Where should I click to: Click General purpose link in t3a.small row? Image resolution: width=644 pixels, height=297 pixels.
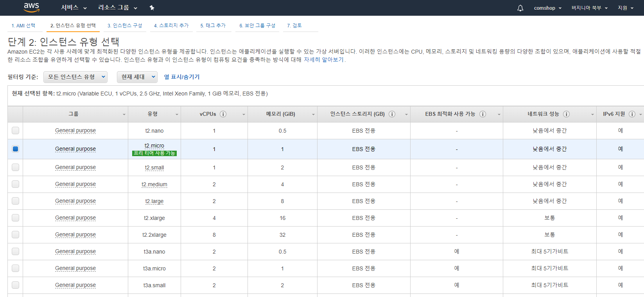click(x=75, y=285)
